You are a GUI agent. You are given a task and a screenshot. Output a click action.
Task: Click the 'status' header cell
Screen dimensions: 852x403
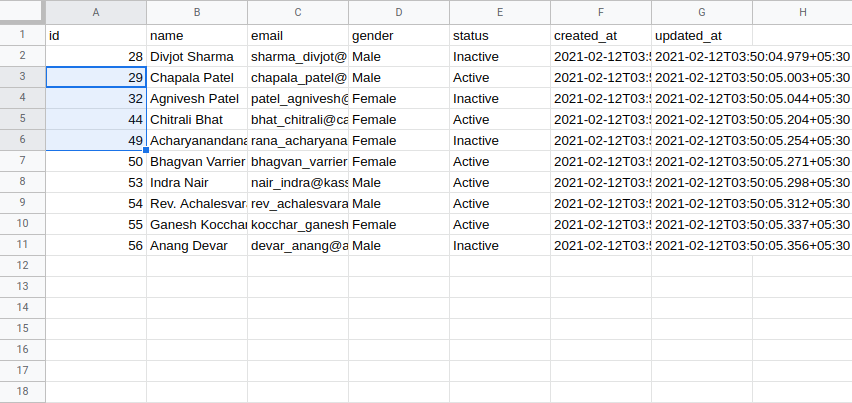(x=500, y=35)
